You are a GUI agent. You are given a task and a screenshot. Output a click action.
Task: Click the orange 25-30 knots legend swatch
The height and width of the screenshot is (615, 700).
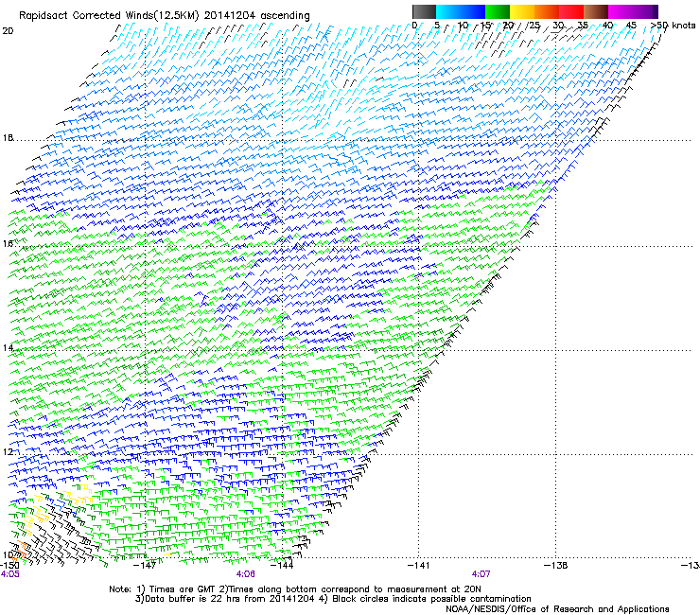(547, 11)
